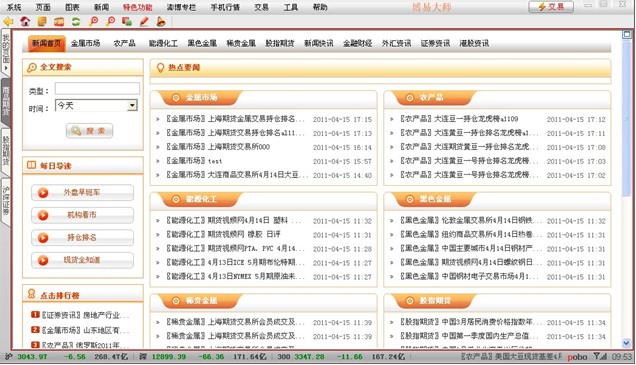Viewport: 636px width, 365px height.
Task: Open the 帮助 menu
Action: click(x=320, y=7)
